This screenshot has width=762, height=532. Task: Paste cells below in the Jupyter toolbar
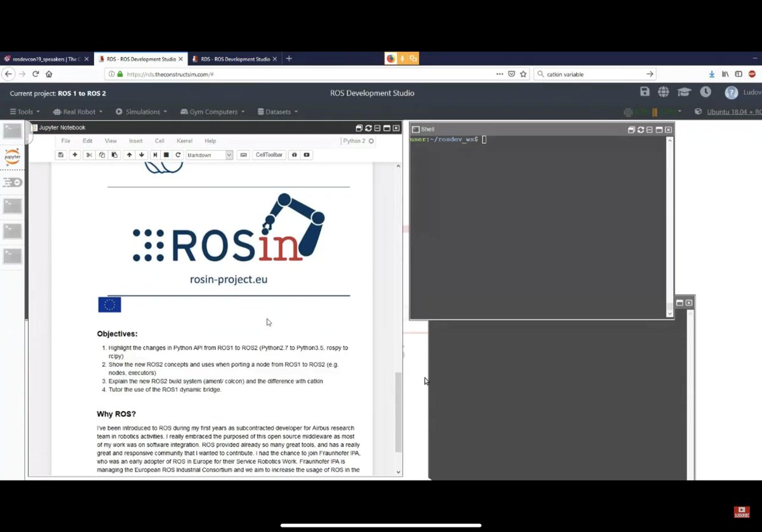(114, 155)
